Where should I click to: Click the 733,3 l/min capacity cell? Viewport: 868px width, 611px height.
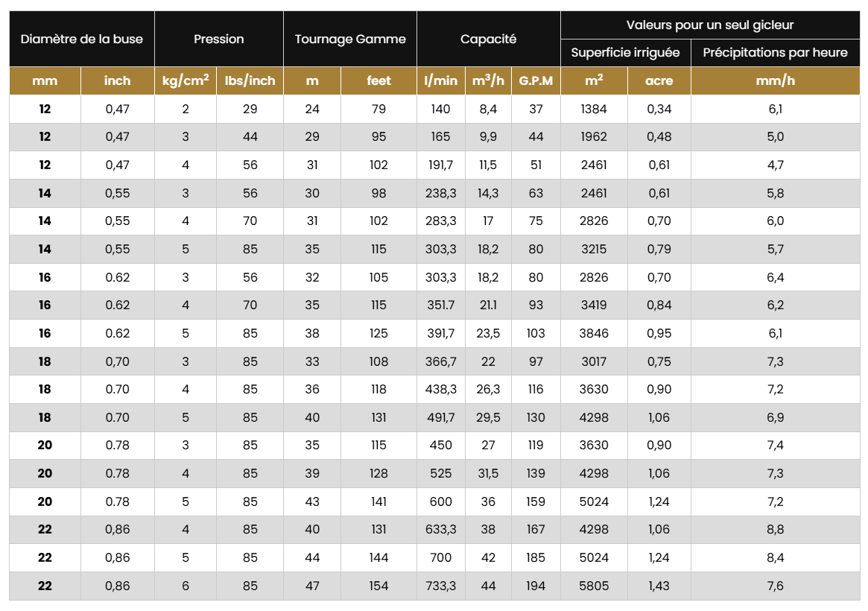(x=440, y=586)
